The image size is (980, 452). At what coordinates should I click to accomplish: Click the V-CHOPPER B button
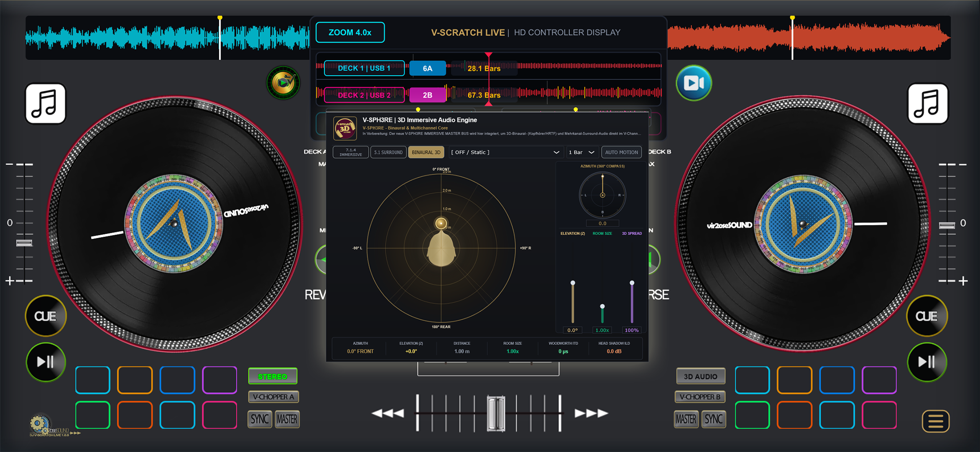[700, 397]
